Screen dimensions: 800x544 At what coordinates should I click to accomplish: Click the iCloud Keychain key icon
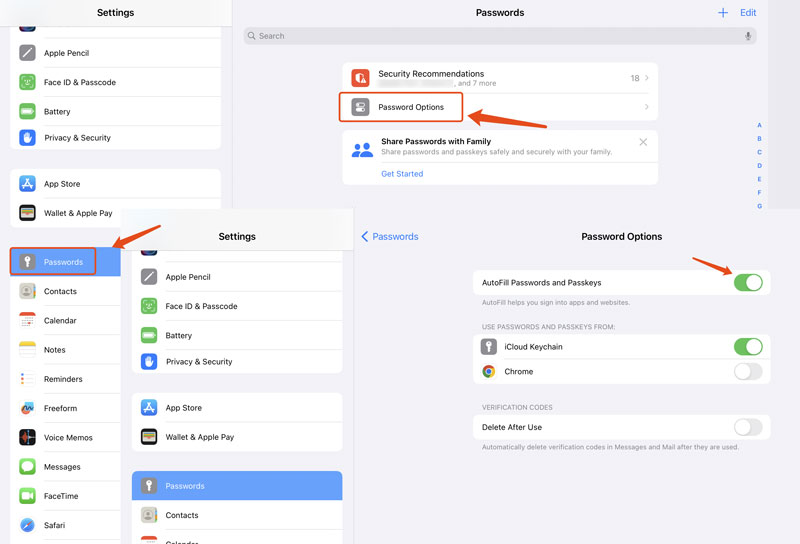(x=489, y=347)
